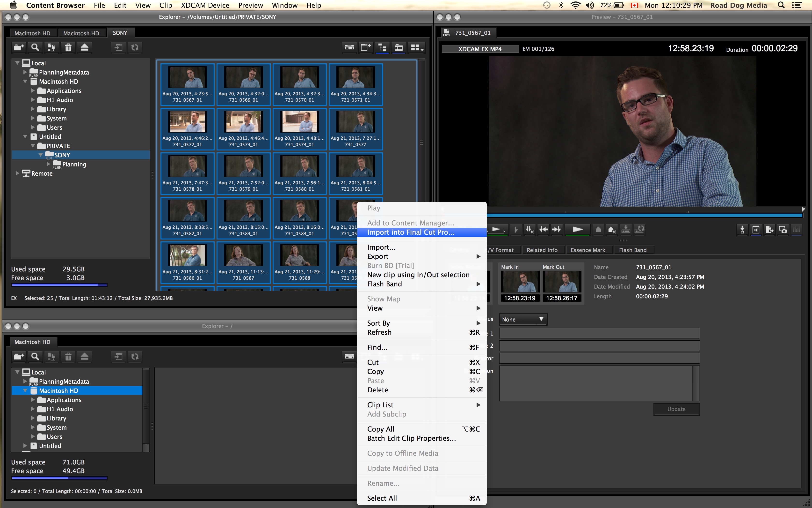Open thumbnail view mode dropdown in SONY explorer

pos(417,48)
